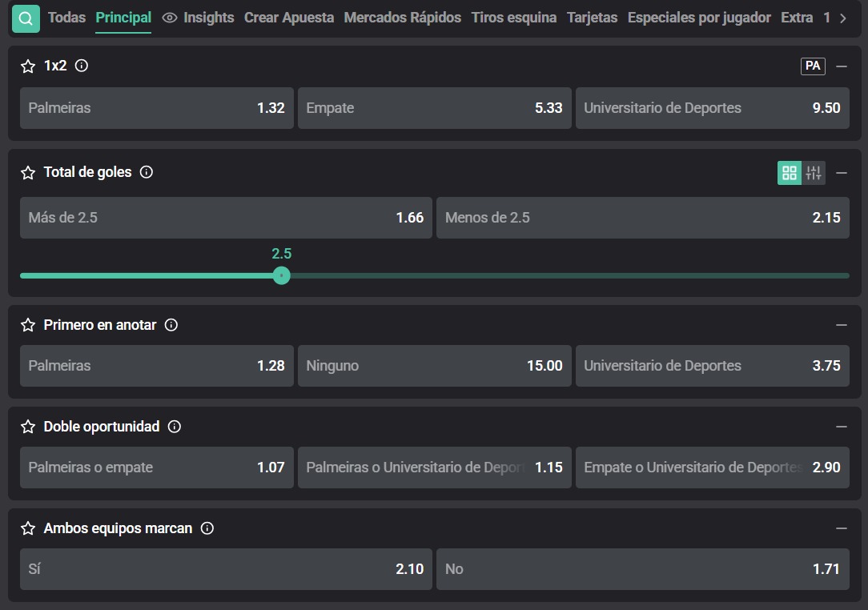Open Especiales por jugador tab

[x=699, y=18]
